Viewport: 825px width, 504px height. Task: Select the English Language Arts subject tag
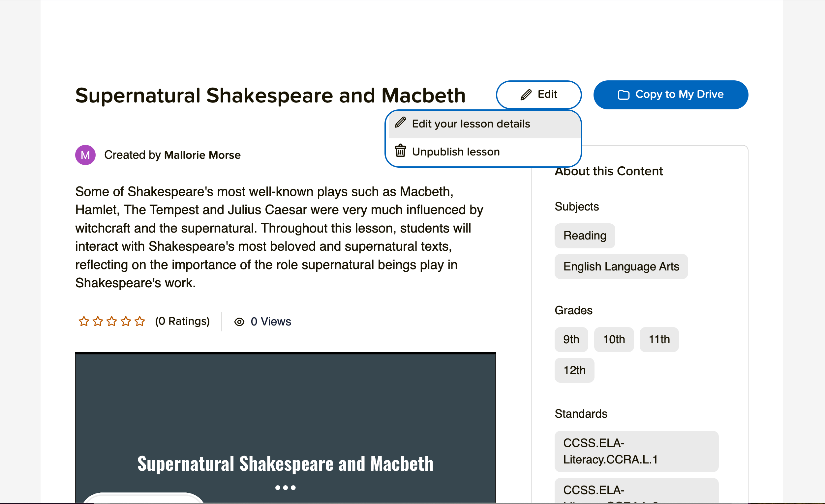tap(621, 266)
